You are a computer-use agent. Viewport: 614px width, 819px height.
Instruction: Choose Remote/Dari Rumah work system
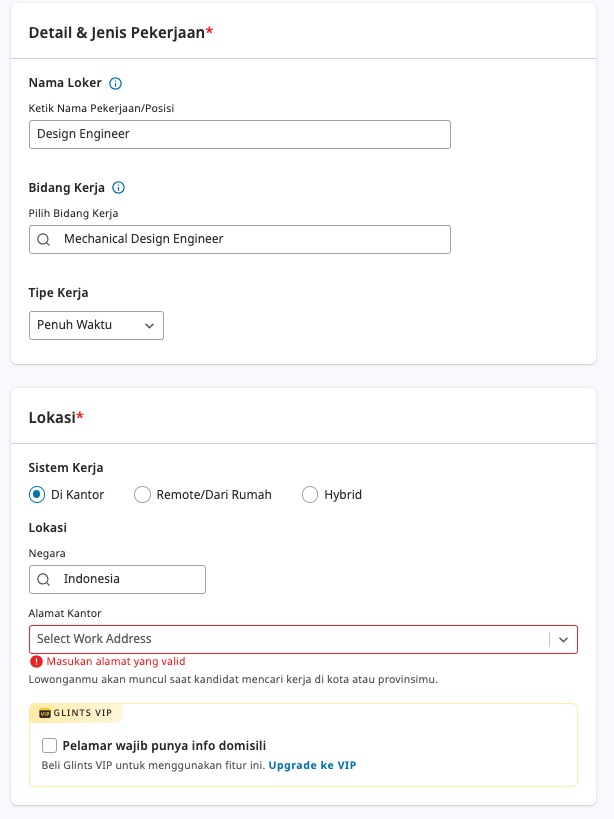pos(142,495)
